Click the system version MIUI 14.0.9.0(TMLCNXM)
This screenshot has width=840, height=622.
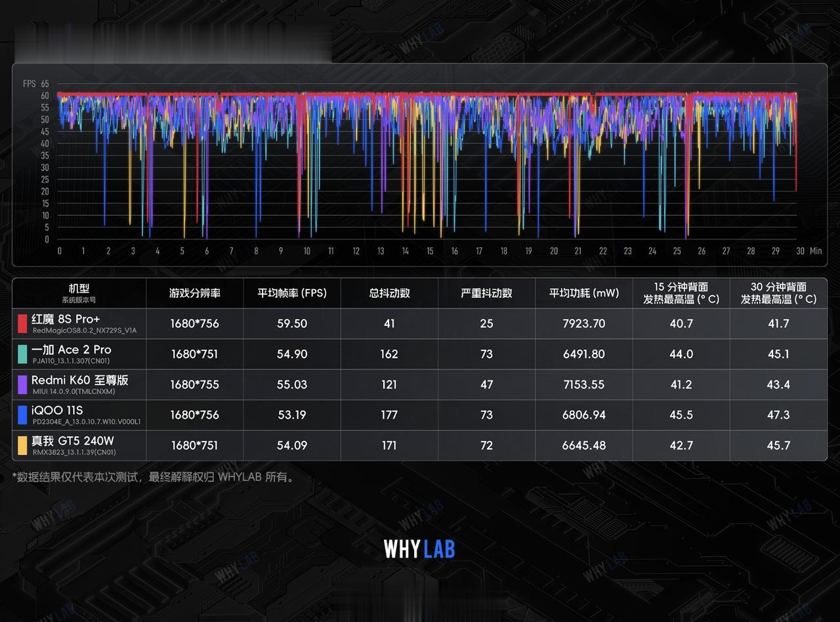point(73,392)
